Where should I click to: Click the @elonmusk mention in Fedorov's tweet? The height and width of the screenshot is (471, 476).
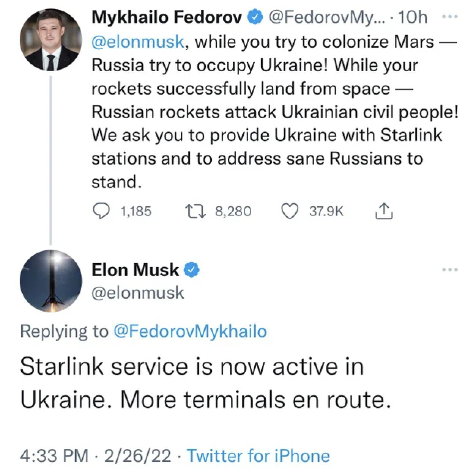pos(138,42)
